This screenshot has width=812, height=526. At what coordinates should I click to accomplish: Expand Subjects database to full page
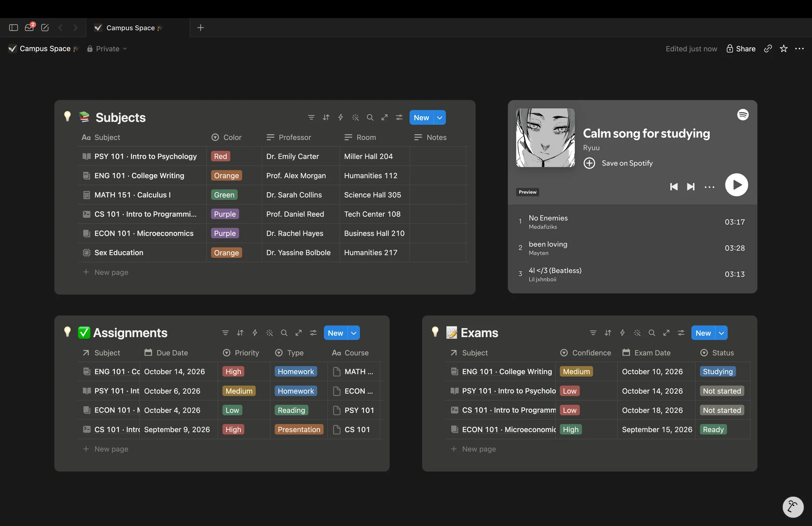[x=384, y=117]
